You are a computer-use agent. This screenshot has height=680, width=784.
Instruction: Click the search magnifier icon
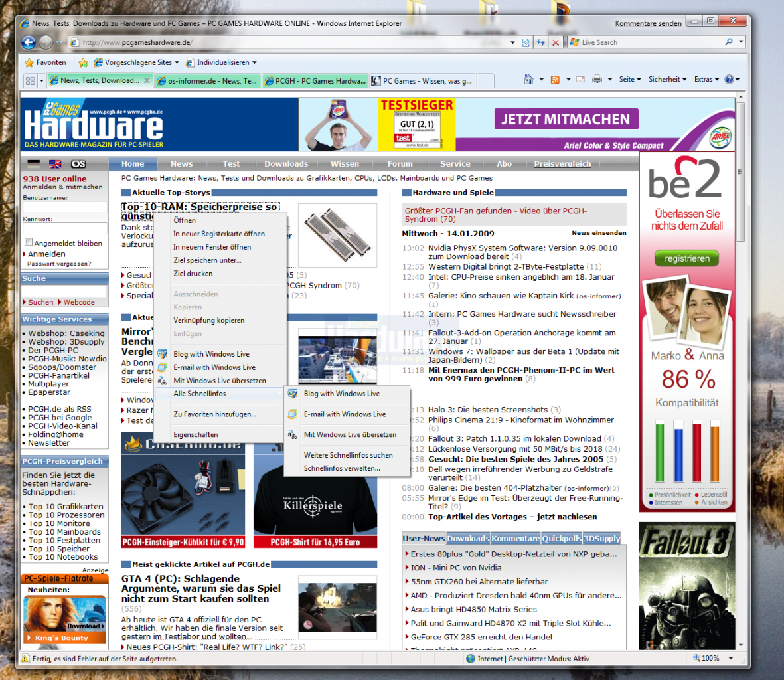click(x=729, y=42)
